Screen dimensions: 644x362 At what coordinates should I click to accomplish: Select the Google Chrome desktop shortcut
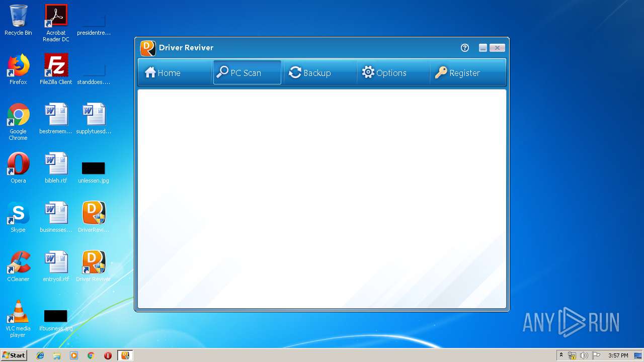[18, 122]
